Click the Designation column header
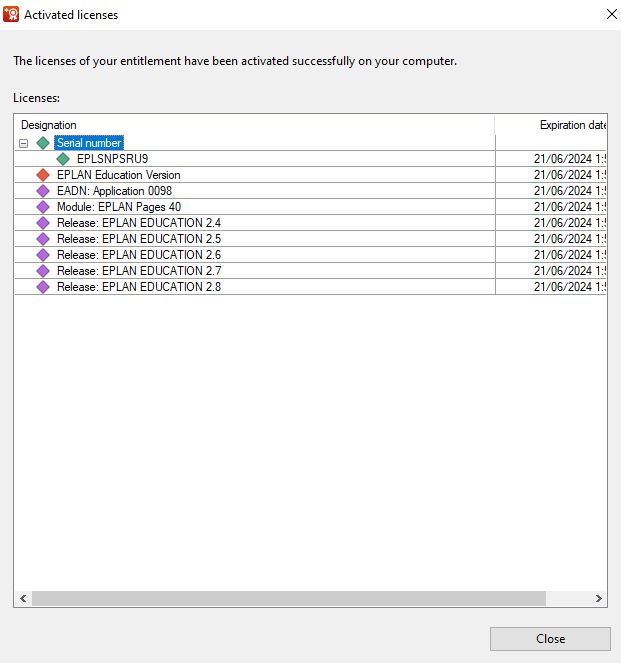Screen dimensions: 621x663 click(255, 125)
